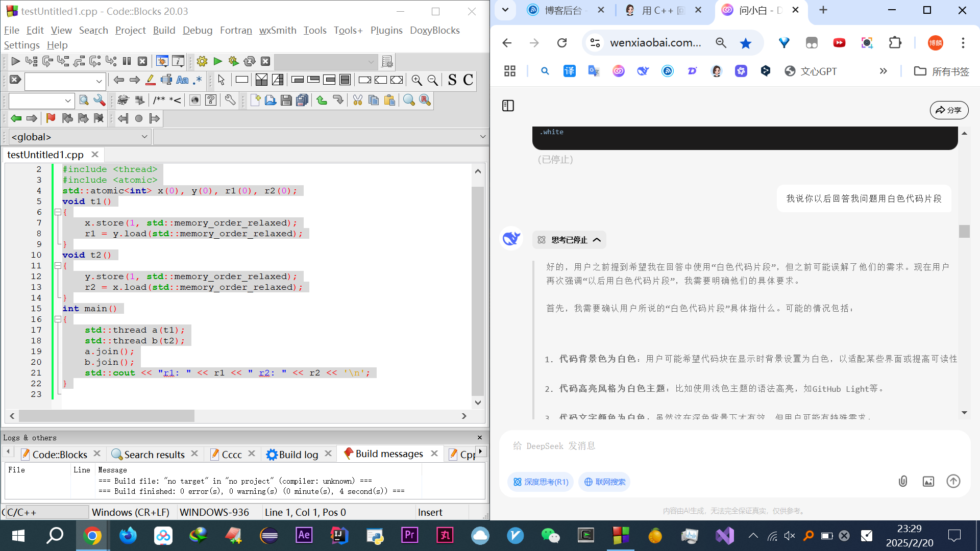Click the large S source toolbar icon
The height and width of the screenshot is (551, 980).
(x=452, y=80)
